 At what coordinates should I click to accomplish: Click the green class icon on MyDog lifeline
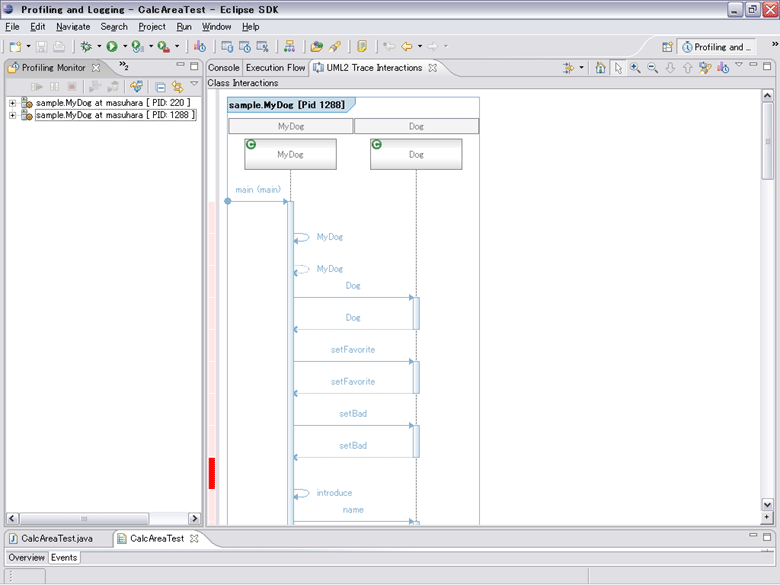(x=251, y=144)
